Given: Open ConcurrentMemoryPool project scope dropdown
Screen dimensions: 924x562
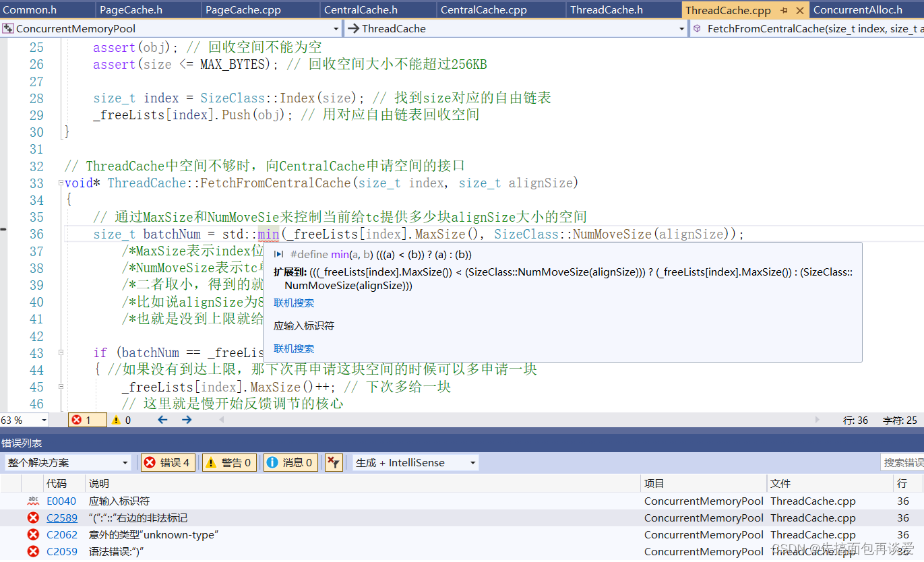Looking at the screenshot, I should (x=171, y=29).
